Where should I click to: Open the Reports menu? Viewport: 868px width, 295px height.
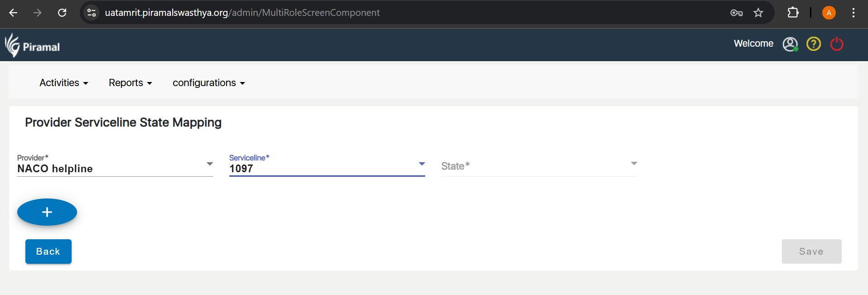130,83
